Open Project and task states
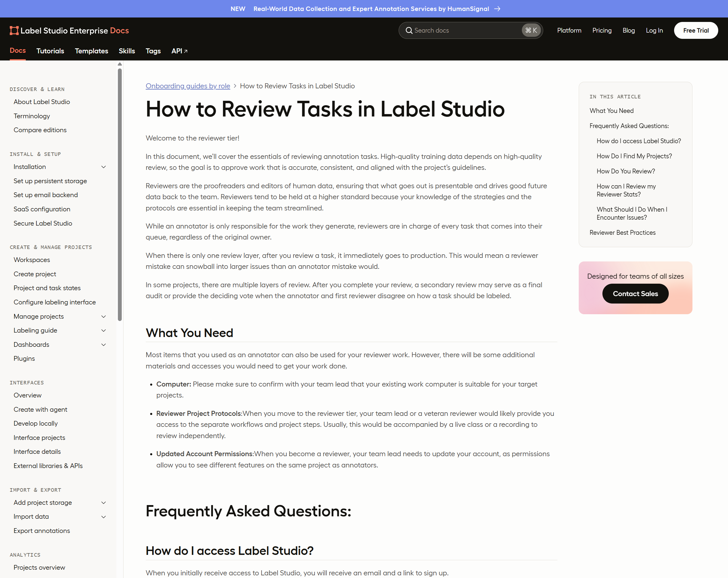This screenshot has height=578, width=728. coord(47,288)
